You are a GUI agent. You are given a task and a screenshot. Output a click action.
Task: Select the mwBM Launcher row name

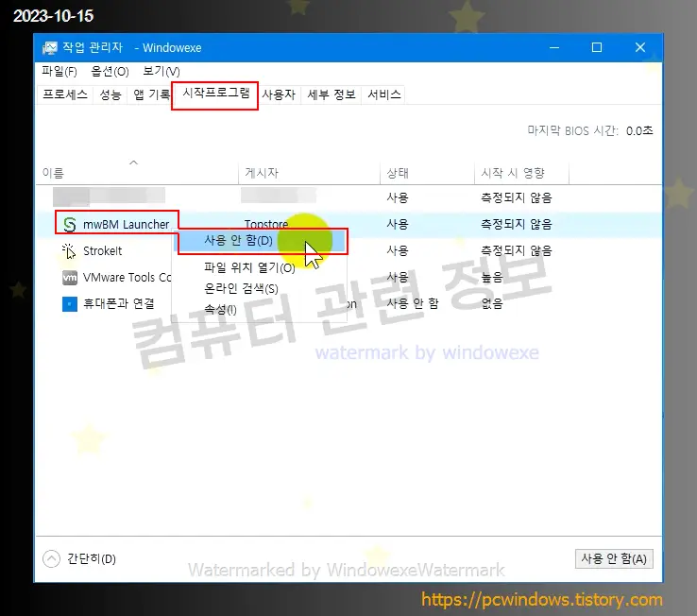pyautogui.click(x=127, y=225)
